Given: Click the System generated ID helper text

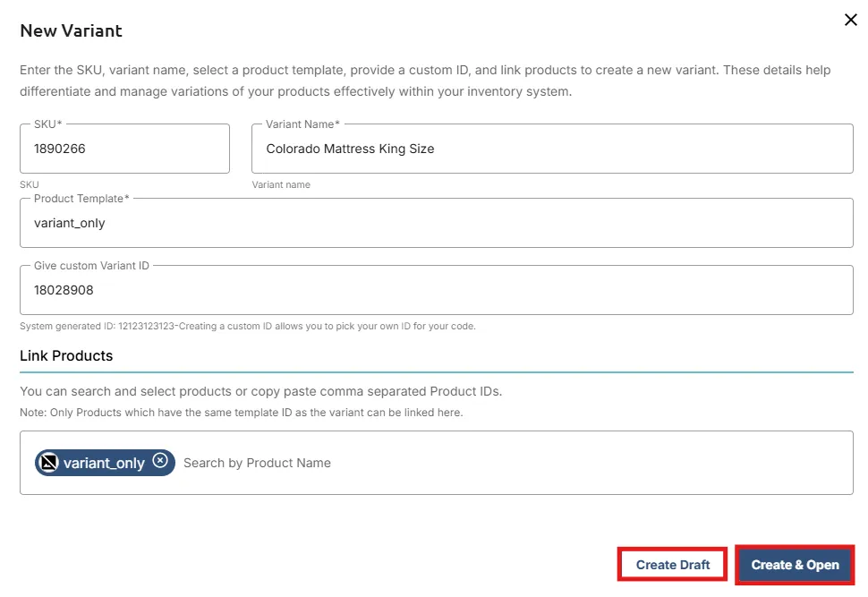Looking at the screenshot, I should (x=248, y=326).
